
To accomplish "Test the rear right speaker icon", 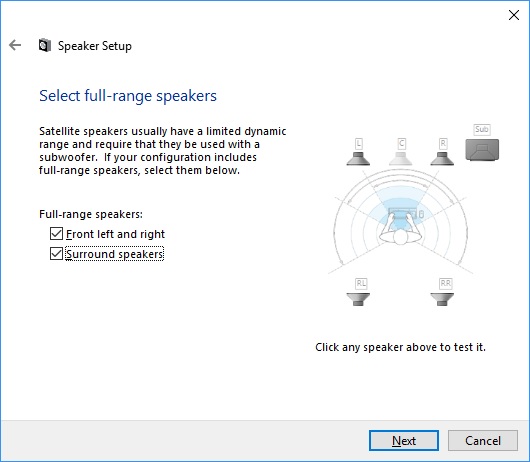I will 442,299.
